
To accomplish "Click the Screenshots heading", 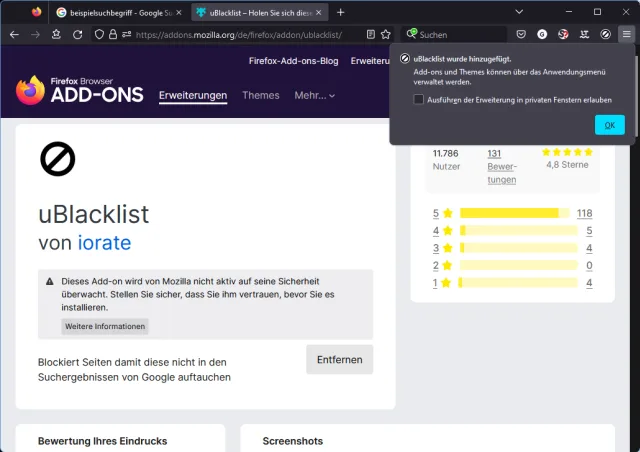I will tap(293, 441).
